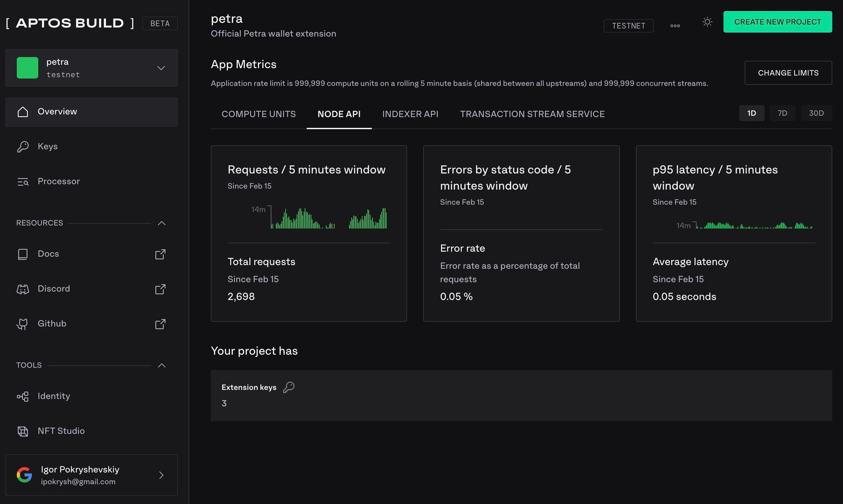This screenshot has height=504, width=843.
Task: Select the 30D time range
Action: tap(816, 113)
